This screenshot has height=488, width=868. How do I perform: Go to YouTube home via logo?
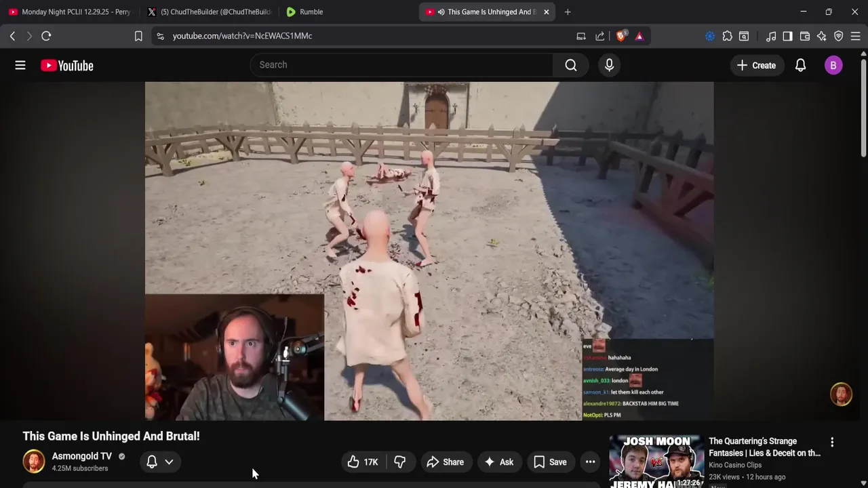coord(66,65)
